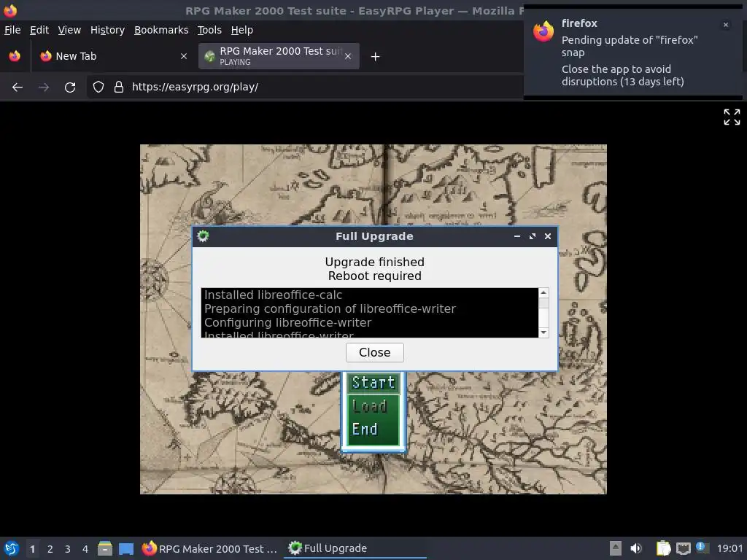The image size is (747, 560).
Task: Maximize the Full Upgrade dialog
Action: coord(532,236)
